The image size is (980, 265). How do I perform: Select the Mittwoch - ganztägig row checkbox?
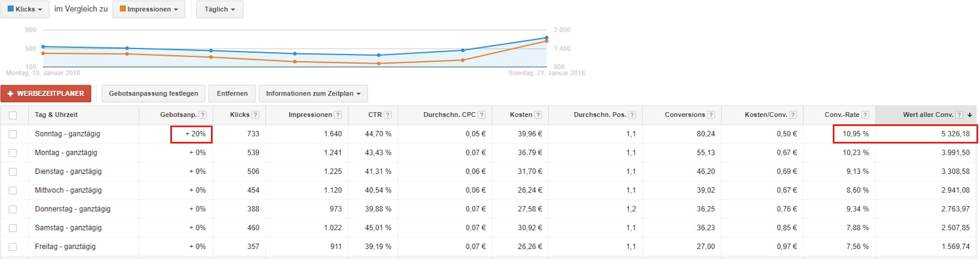click(13, 191)
